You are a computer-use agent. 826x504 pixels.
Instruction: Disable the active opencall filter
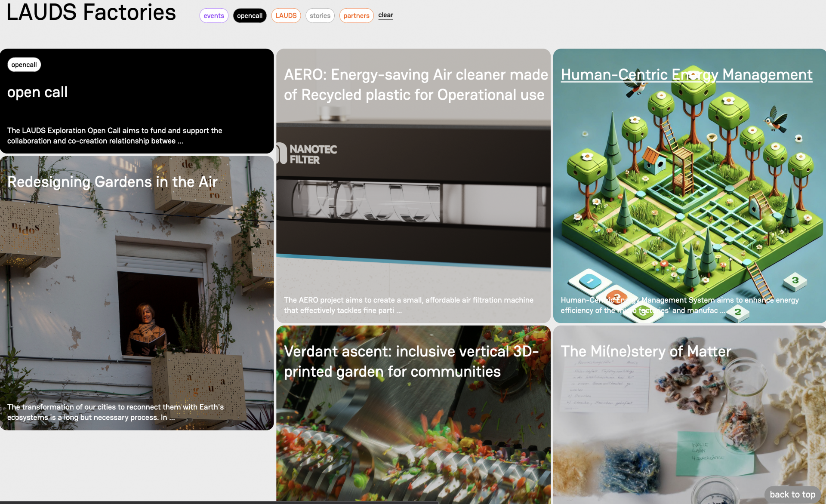(250, 16)
